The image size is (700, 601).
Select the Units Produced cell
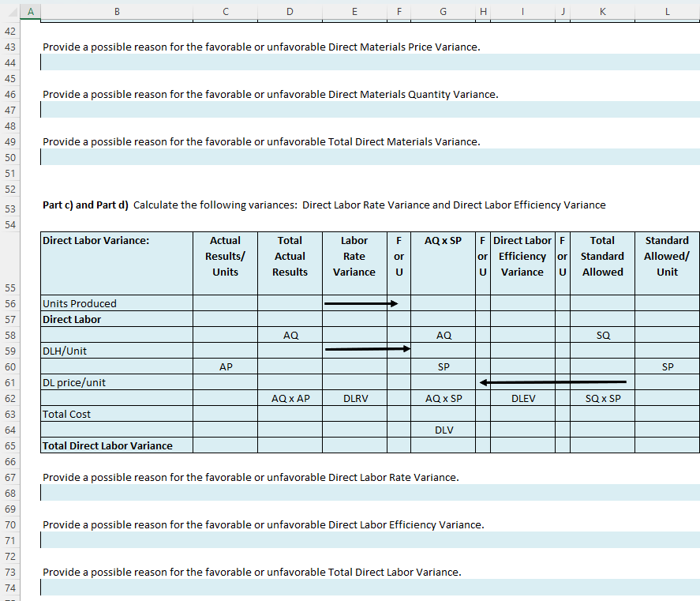pos(116,303)
